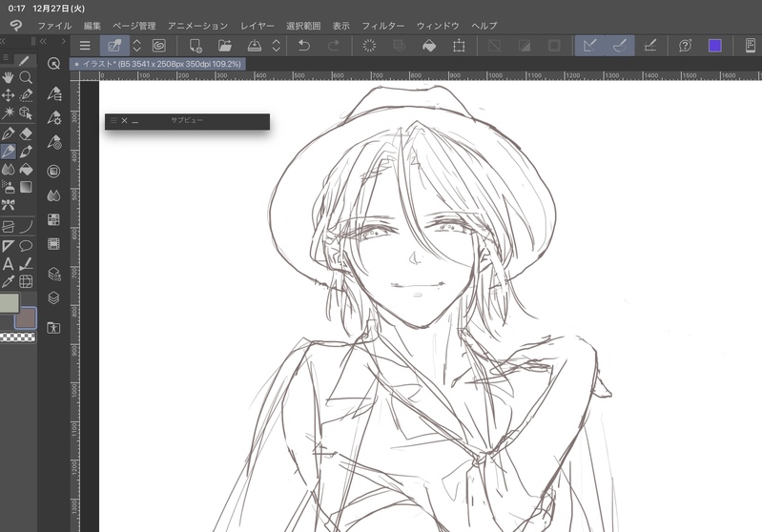Screen dimensions: 762x532
Task: Open a file with folder icon
Action: (x=224, y=46)
